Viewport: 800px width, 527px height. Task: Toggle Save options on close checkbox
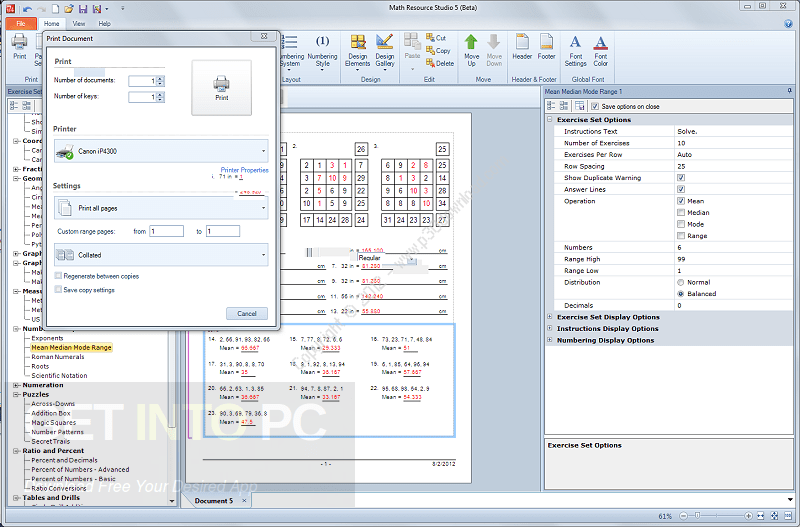tap(595, 107)
